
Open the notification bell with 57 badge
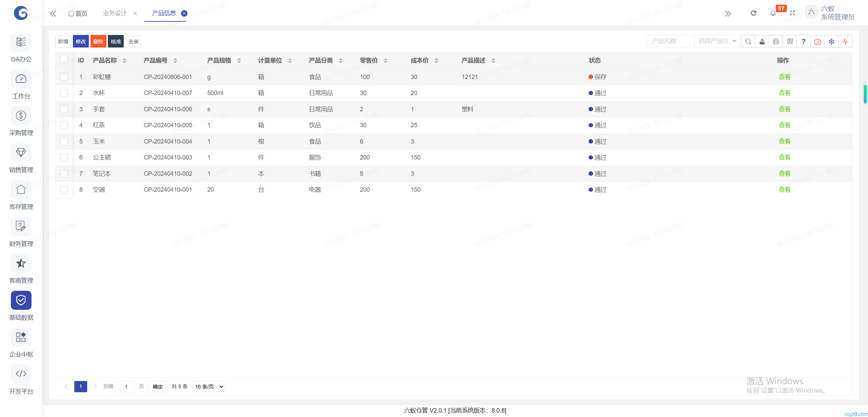pos(773,13)
